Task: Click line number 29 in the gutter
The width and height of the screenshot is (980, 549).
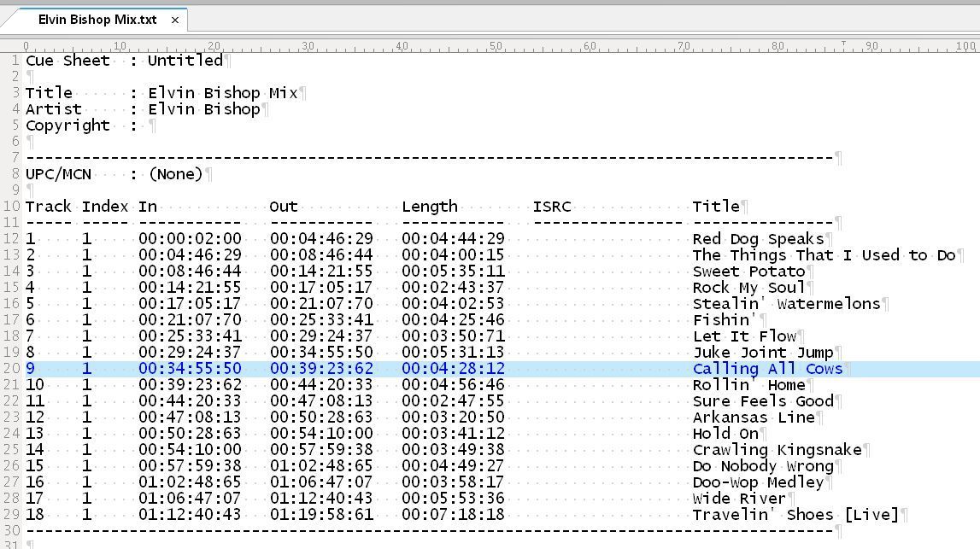Action: [12, 515]
